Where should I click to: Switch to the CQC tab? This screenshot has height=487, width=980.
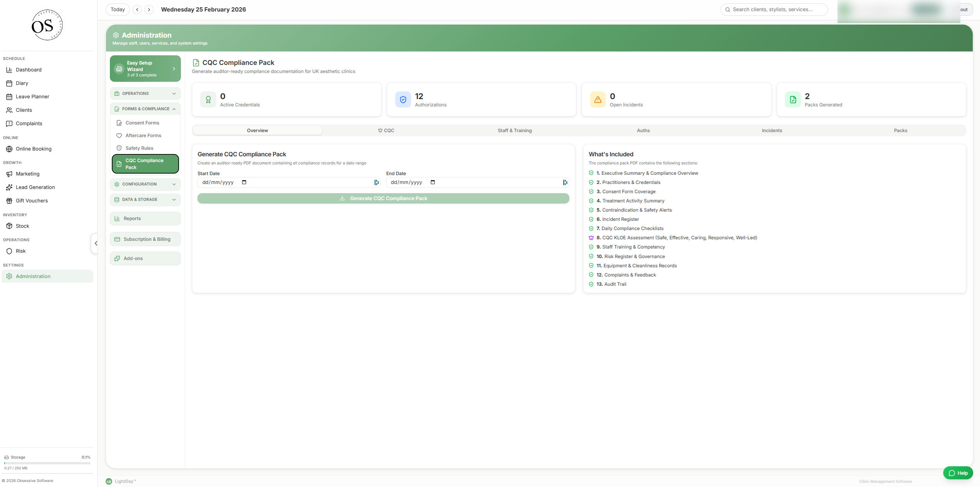(386, 131)
